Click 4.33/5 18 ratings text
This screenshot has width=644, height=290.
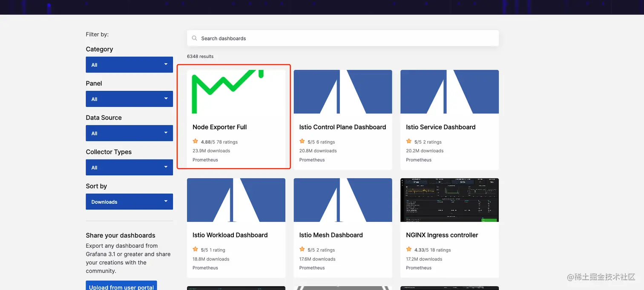click(433, 250)
